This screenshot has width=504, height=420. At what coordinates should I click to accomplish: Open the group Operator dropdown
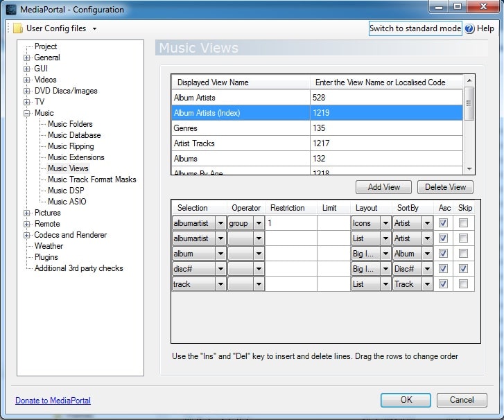coord(259,223)
